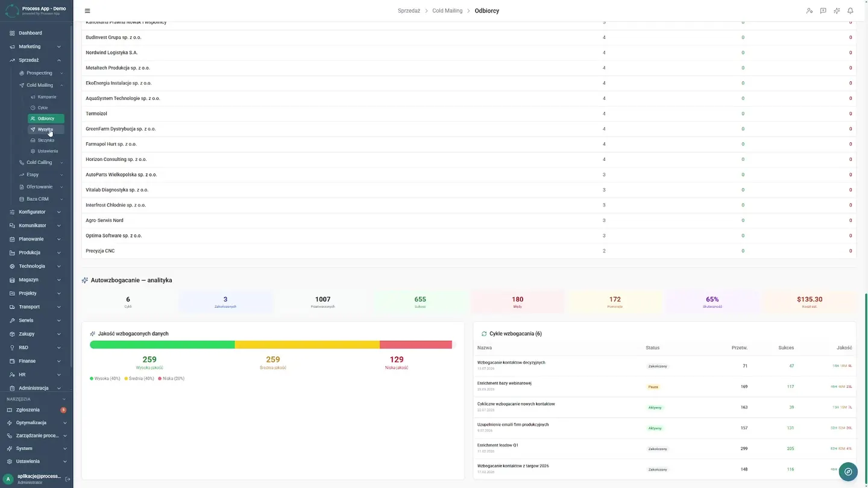Click the Finanse wallet icon
This screenshot has height=488, width=868.
(x=12, y=361)
